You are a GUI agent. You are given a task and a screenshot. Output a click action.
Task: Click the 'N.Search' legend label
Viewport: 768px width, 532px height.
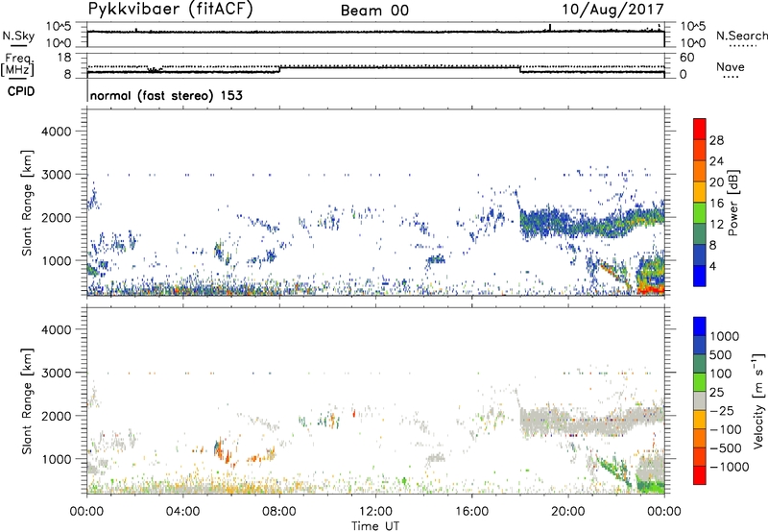741,36
